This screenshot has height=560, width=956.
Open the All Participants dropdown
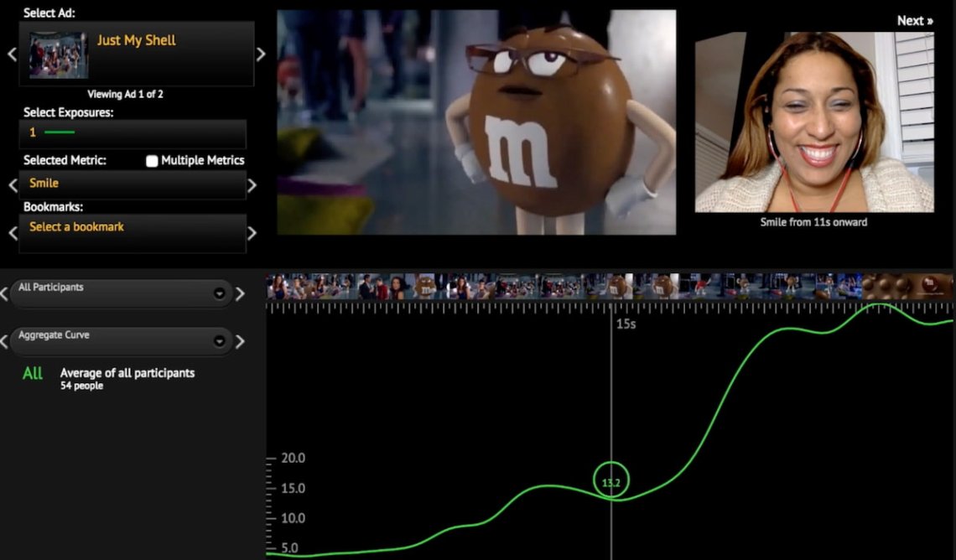click(219, 293)
